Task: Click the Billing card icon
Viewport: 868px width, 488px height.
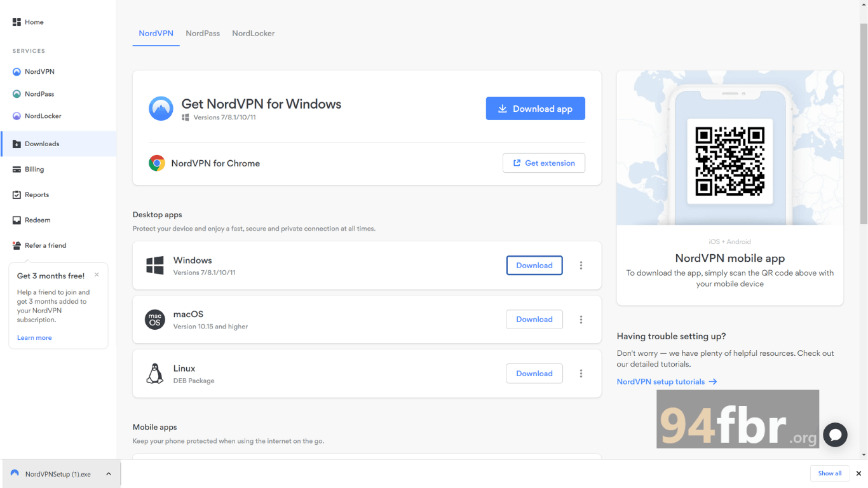Action: [x=17, y=170]
